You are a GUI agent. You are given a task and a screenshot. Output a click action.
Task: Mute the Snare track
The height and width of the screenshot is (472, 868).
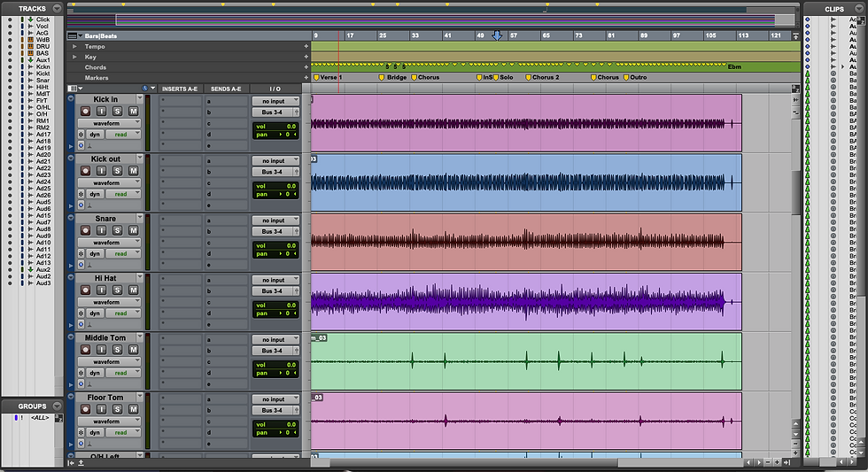click(134, 230)
